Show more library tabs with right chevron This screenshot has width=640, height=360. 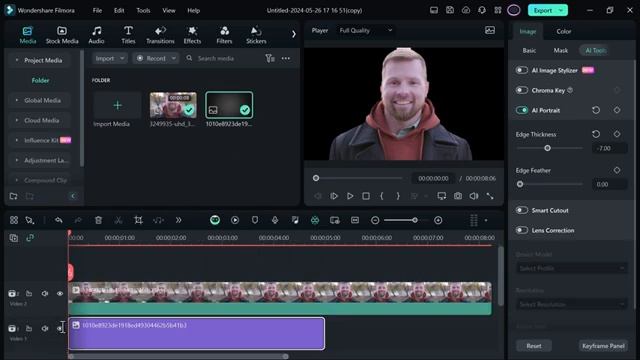tap(293, 34)
